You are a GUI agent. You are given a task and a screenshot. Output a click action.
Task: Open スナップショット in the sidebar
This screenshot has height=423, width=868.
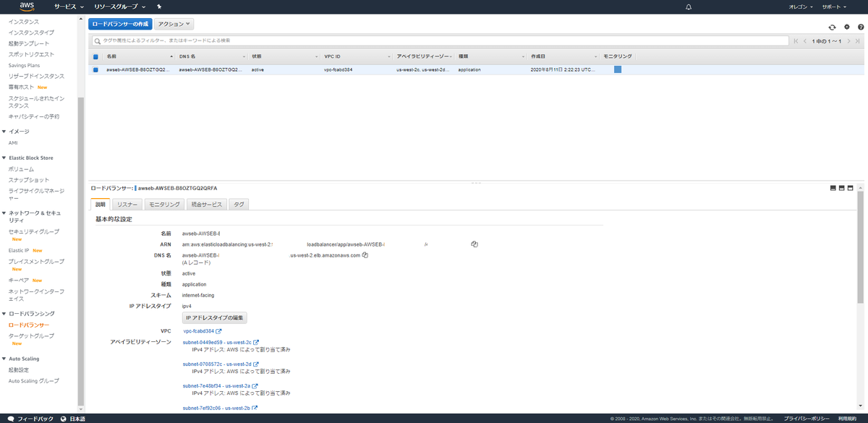[29, 180]
